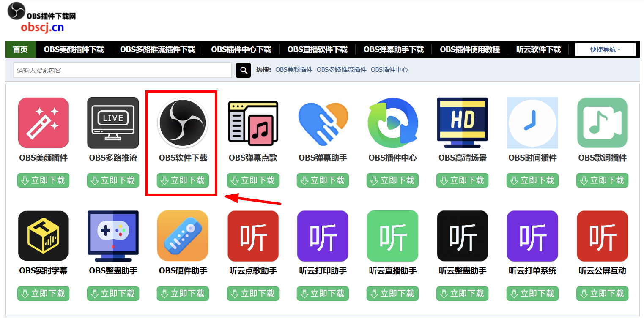
Task: Click 立即下载 under 听云打单系统
Action: click(532, 293)
